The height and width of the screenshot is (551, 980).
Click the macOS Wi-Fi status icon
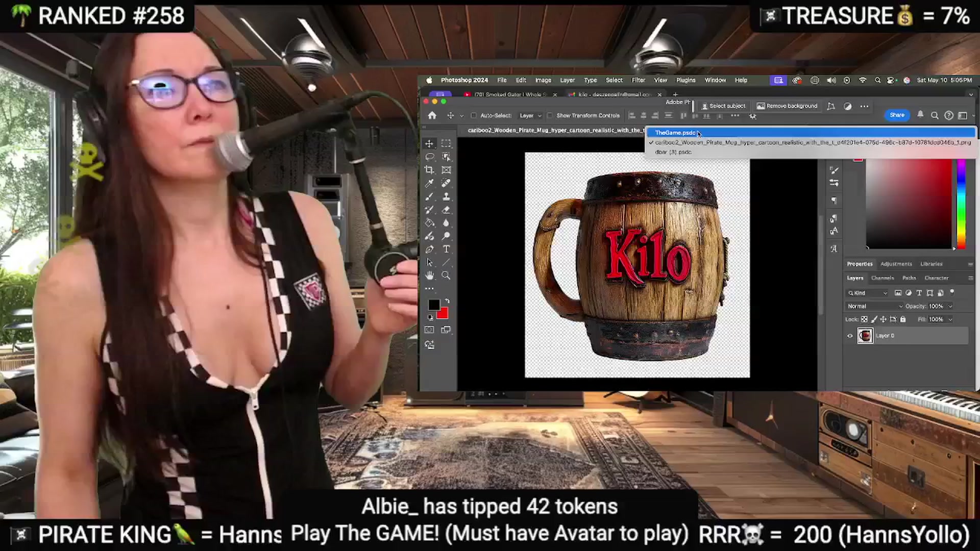point(863,80)
